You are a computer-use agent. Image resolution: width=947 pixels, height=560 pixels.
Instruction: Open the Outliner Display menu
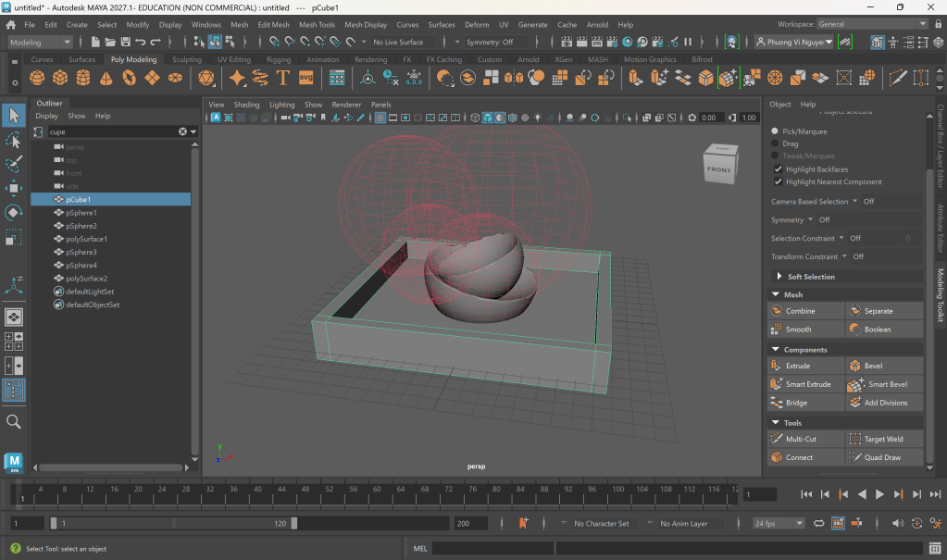coord(46,116)
